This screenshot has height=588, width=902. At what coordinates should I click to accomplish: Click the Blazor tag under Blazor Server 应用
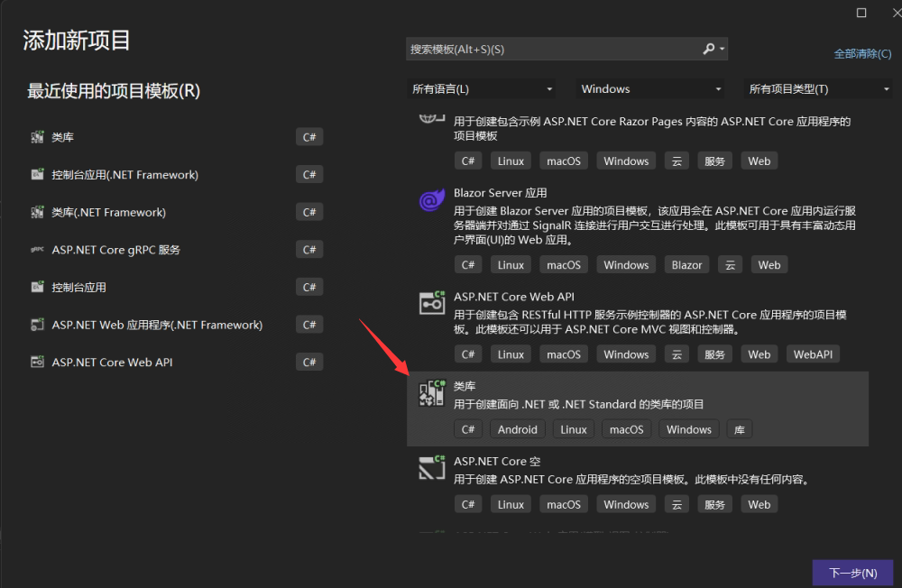(686, 264)
